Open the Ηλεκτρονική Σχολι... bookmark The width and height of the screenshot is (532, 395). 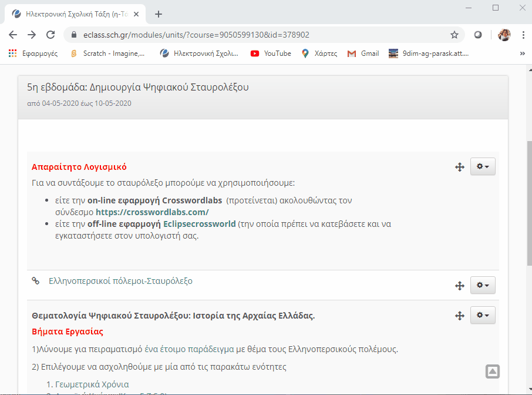[199, 53]
